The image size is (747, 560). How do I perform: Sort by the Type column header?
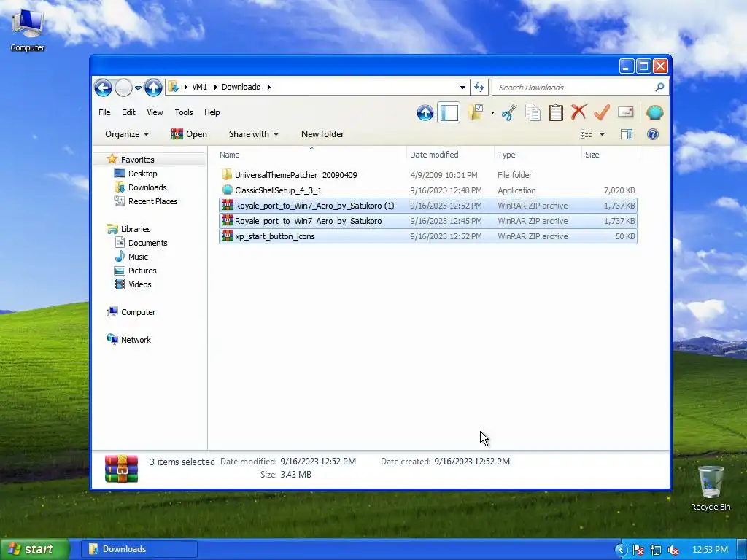click(x=538, y=155)
